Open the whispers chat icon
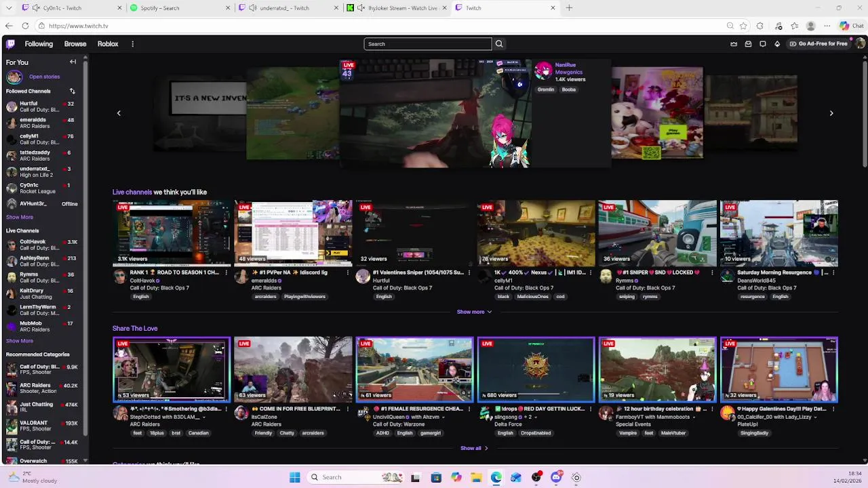This screenshot has height=488, width=868. [763, 44]
